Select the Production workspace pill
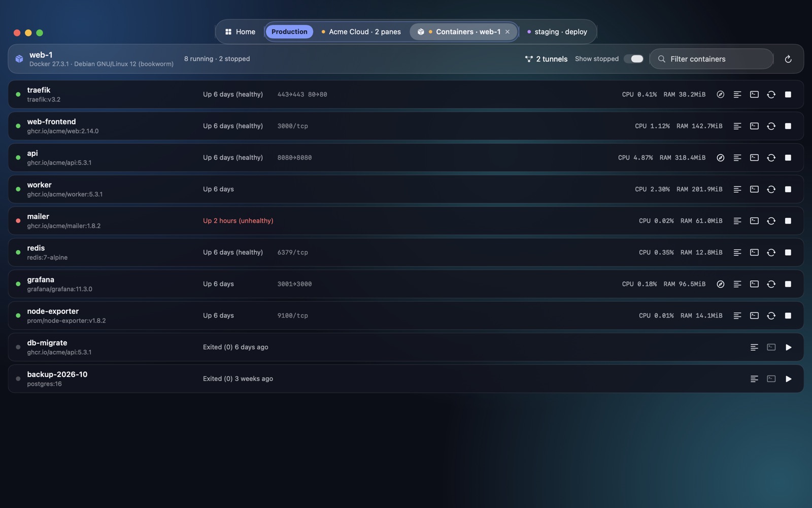The width and height of the screenshot is (812, 508). [x=289, y=31]
